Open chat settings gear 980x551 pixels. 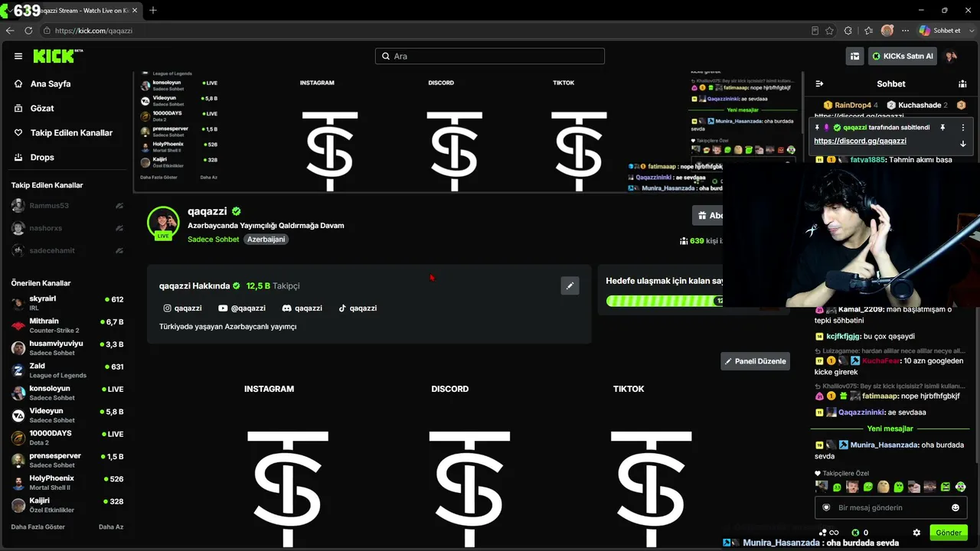pyautogui.click(x=916, y=533)
